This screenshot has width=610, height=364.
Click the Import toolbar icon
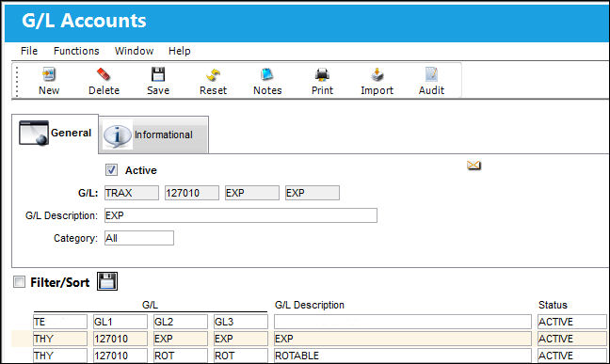point(377,74)
